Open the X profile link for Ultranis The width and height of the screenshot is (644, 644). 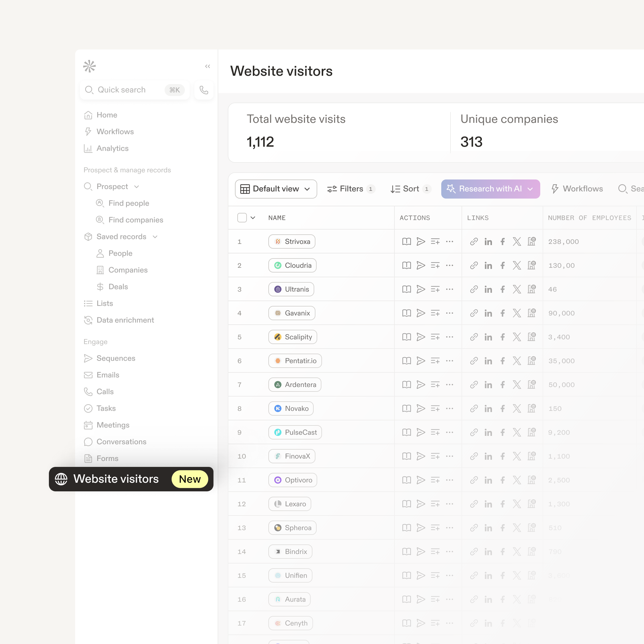pyautogui.click(x=517, y=289)
